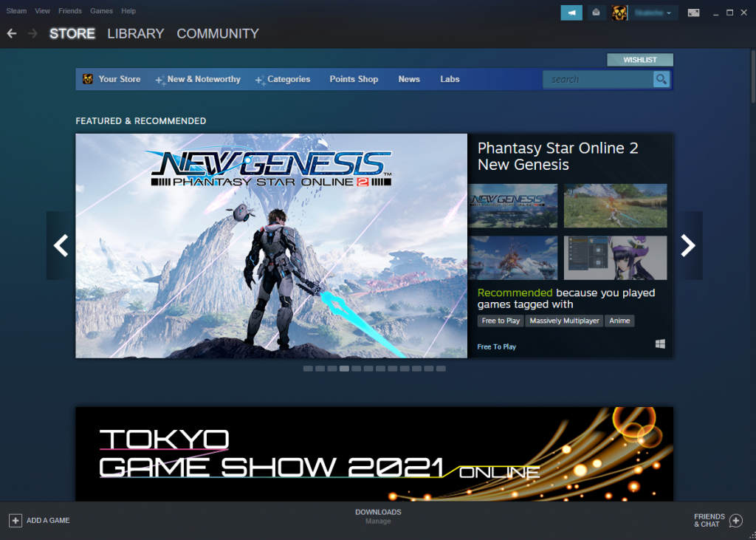This screenshot has height=540, width=756.
Task: Click the user avatar picture
Action: tap(619, 13)
